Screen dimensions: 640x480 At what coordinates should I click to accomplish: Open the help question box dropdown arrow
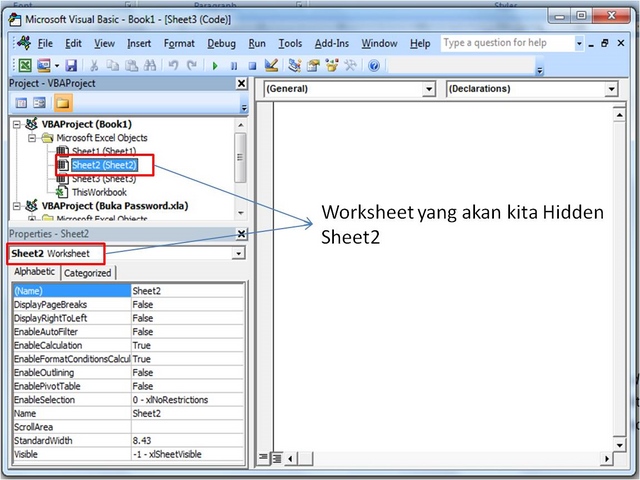(x=579, y=43)
